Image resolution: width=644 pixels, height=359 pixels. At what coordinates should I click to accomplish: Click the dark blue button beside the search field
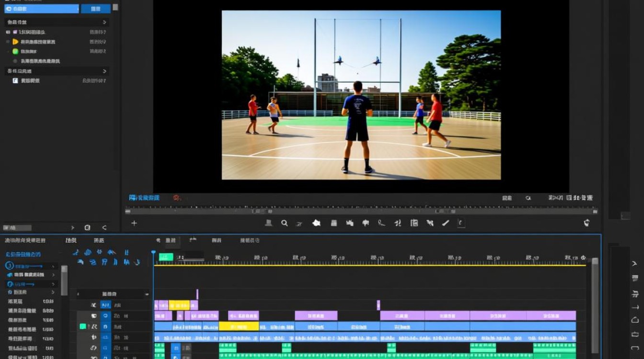[x=95, y=9]
